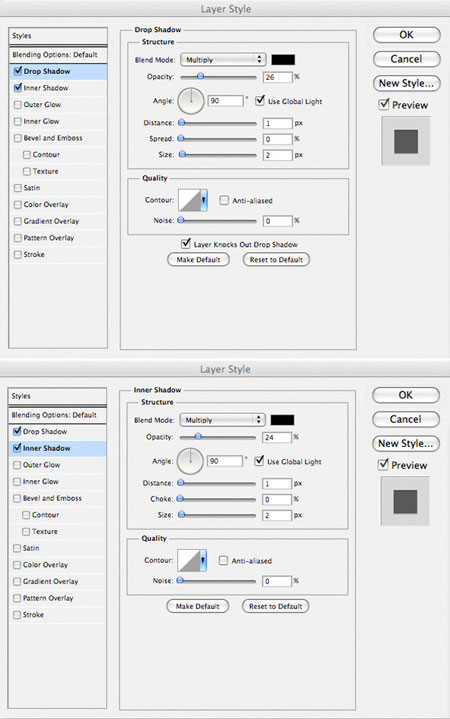Uncheck Drop Shadow in the upper dialog
The width and height of the screenshot is (450, 719).
coord(18,71)
